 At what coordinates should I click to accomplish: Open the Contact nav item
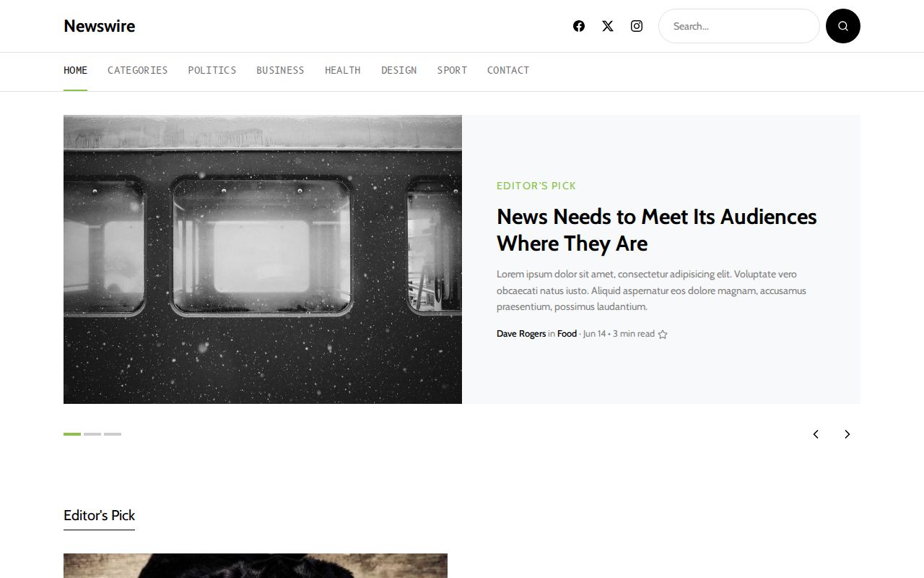tap(508, 70)
